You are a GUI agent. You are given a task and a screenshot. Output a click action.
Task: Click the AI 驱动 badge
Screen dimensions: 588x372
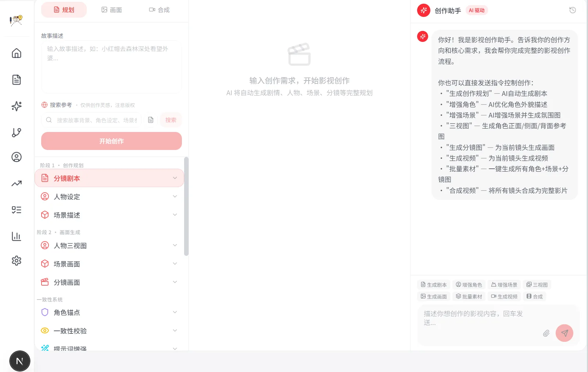pos(477,10)
